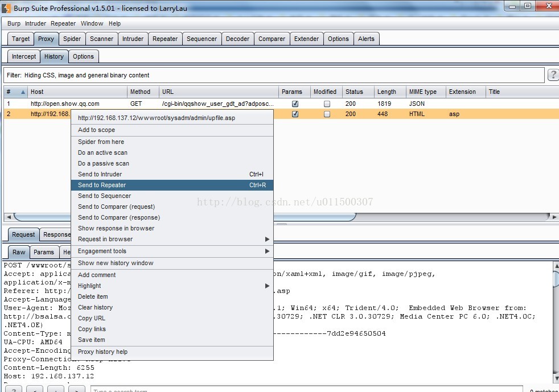Click the sort arrow in the # column header
Image resolution: width=559 pixels, height=392 pixels.
(23, 92)
